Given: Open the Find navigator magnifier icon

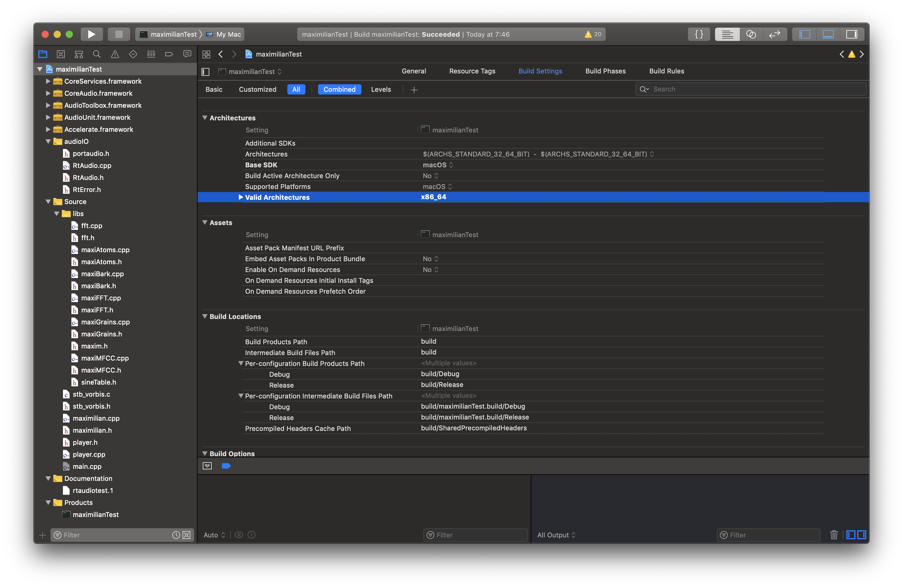Looking at the screenshot, I should coord(97,54).
